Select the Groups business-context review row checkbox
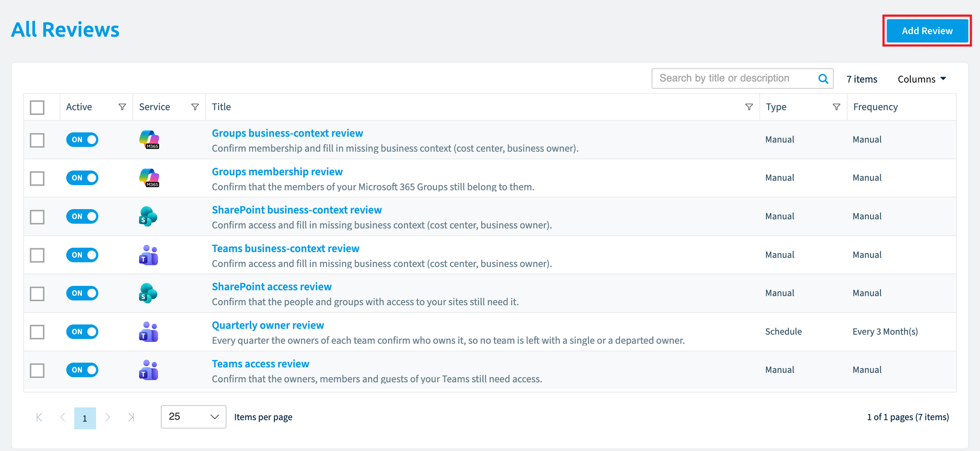The image size is (980, 451). pos(37,140)
